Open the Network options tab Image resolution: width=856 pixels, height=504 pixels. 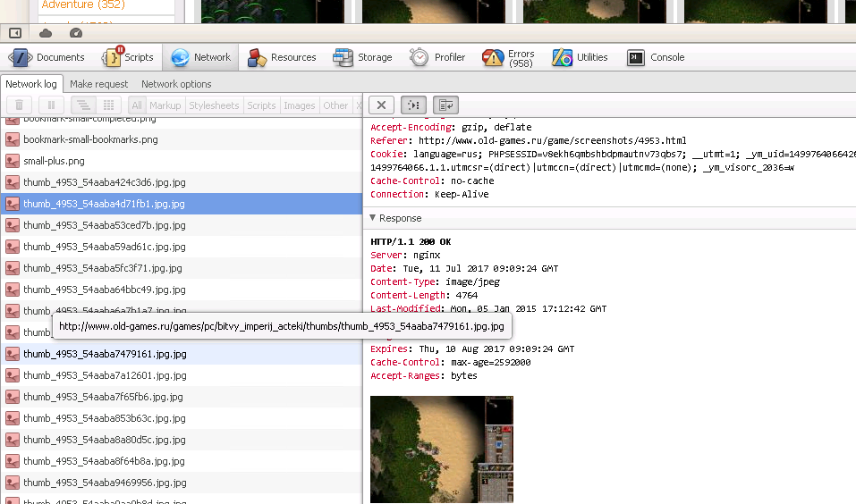point(176,84)
